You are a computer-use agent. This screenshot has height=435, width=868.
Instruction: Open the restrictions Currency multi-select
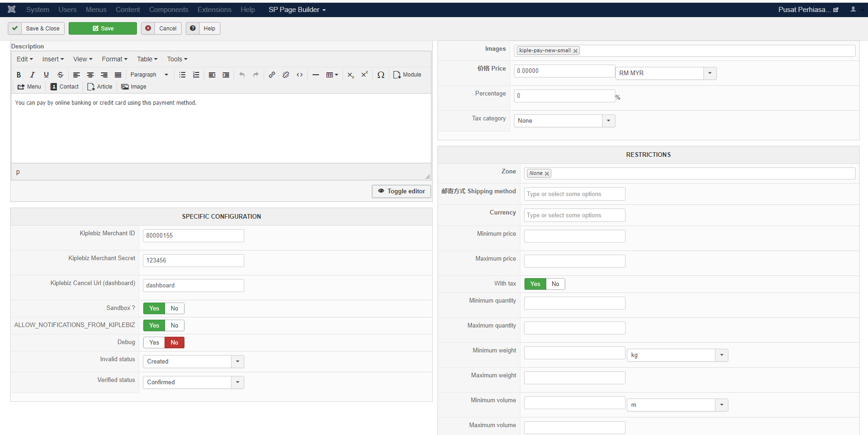click(x=575, y=215)
